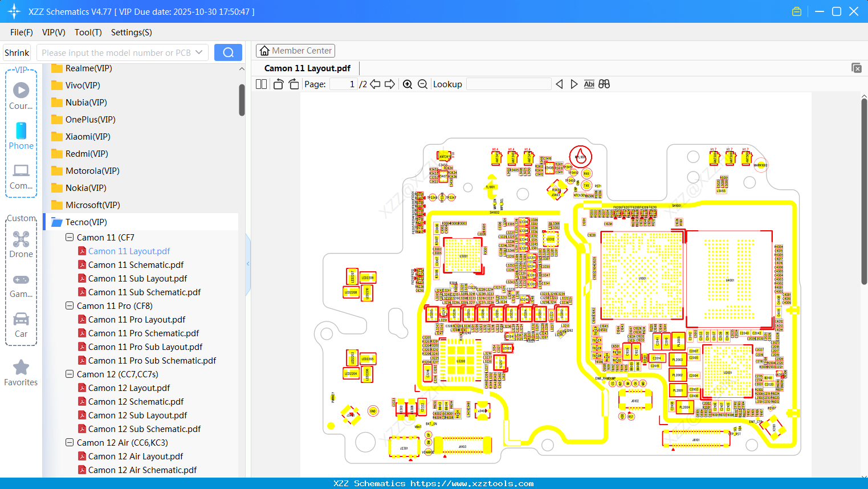The height and width of the screenshot is (489, 868).
Task: Zoom in on the PDF layout
Action: click(407, 84)
